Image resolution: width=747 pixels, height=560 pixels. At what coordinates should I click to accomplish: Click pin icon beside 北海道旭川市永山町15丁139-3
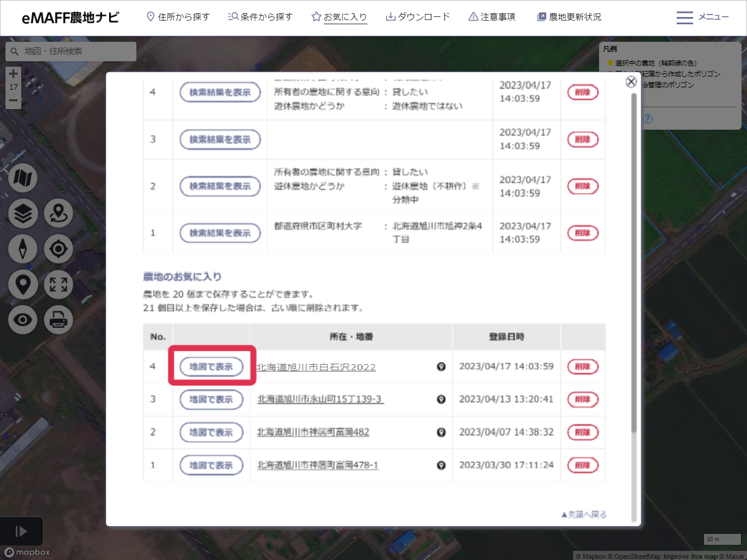(441, 399)
